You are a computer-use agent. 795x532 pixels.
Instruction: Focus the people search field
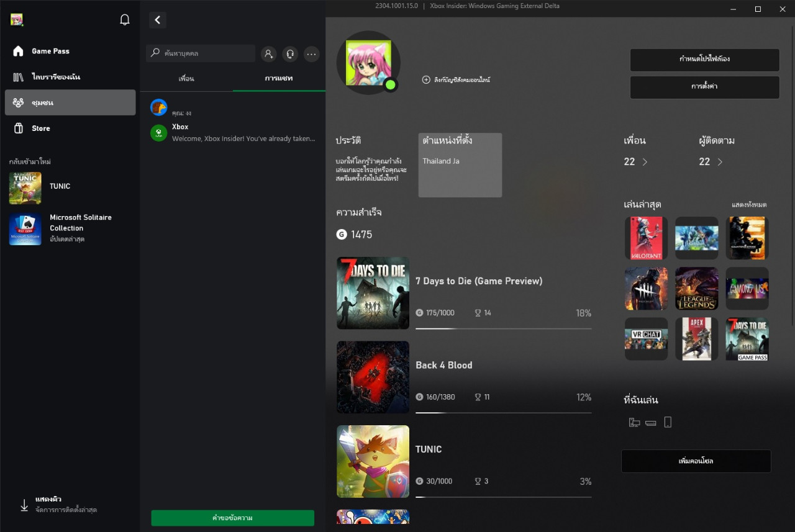pyautogui.click(x=201, y=53)
